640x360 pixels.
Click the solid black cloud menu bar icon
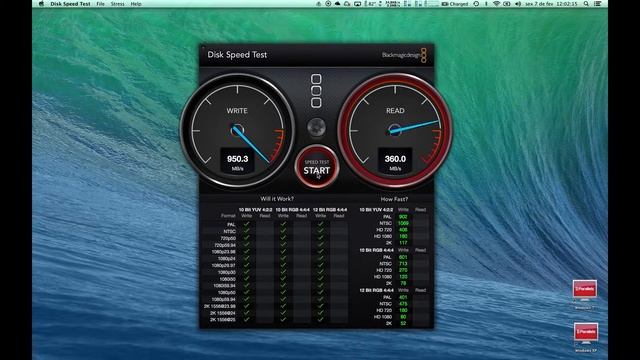[338, 4]
